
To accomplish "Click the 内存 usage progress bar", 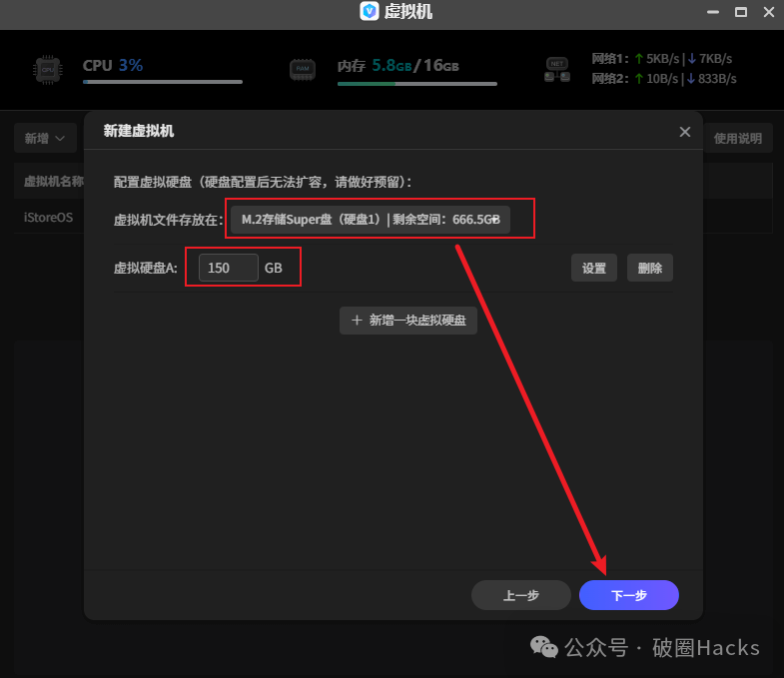I will click(417, 84).
